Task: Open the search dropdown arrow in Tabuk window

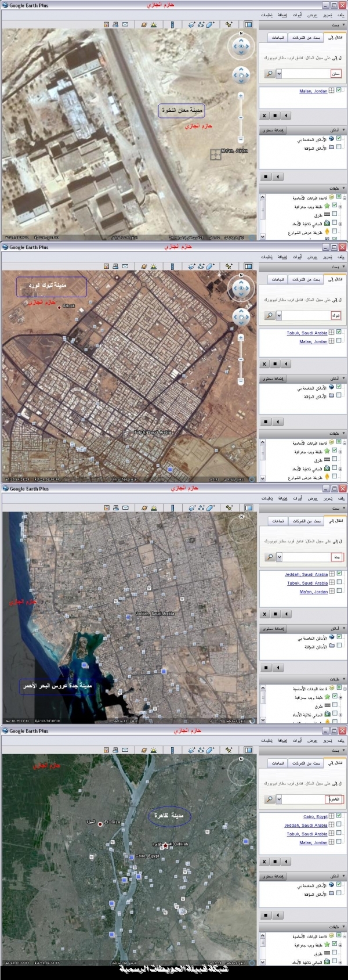Action: 279,315
